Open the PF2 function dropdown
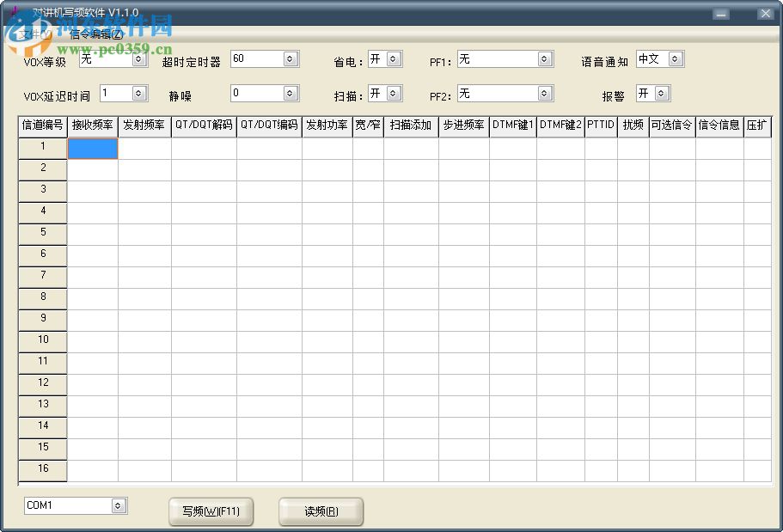This screenshot has height=532, width=783. pos(543,93)
